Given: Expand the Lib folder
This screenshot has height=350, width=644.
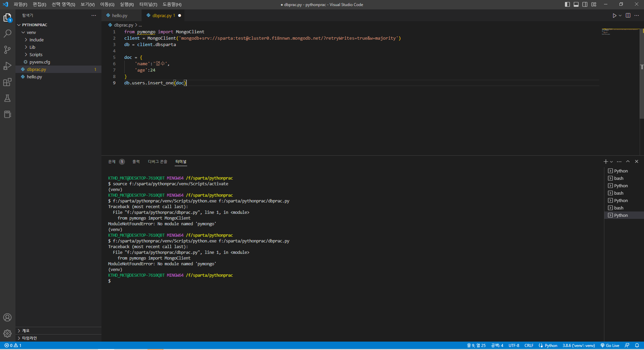Looking at the screenshot, I should coord(58,47).
